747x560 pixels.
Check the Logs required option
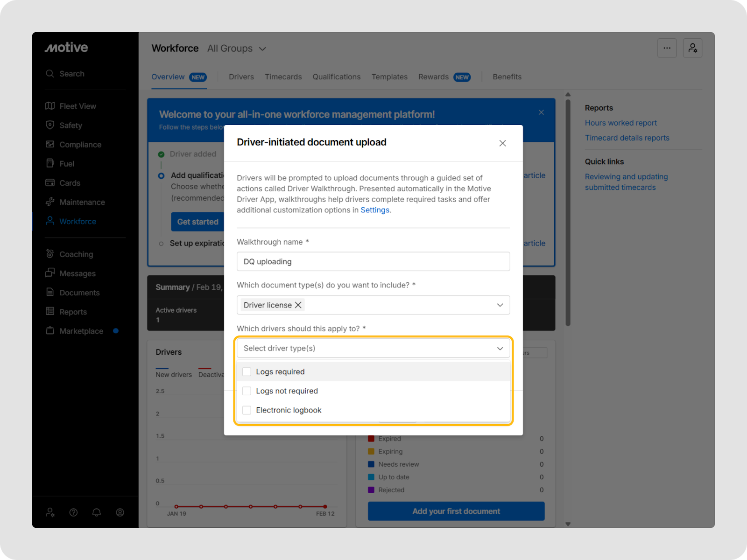pyautogui.click(x=247, y=372)
